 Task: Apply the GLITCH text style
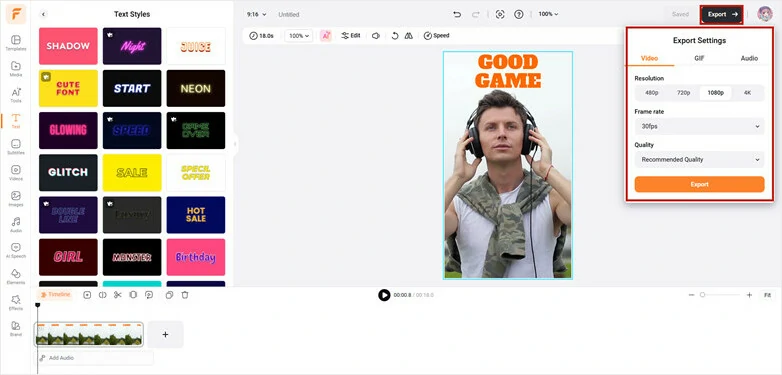point(68,173)
